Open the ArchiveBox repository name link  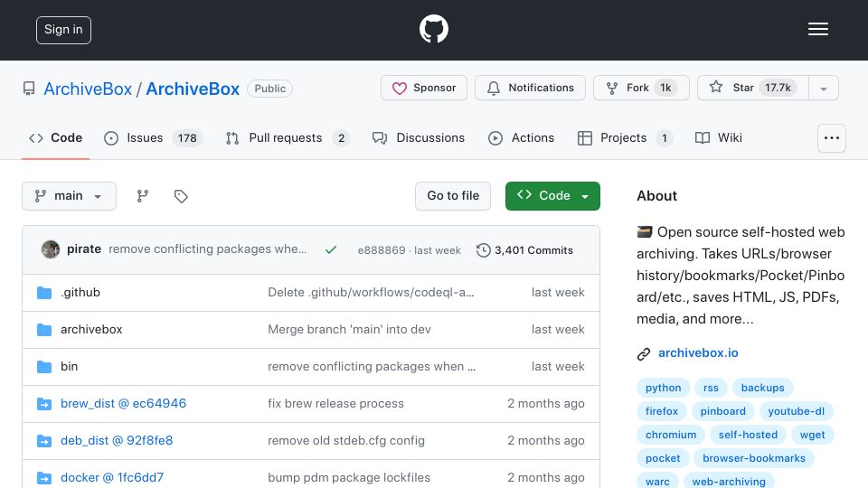193,89
